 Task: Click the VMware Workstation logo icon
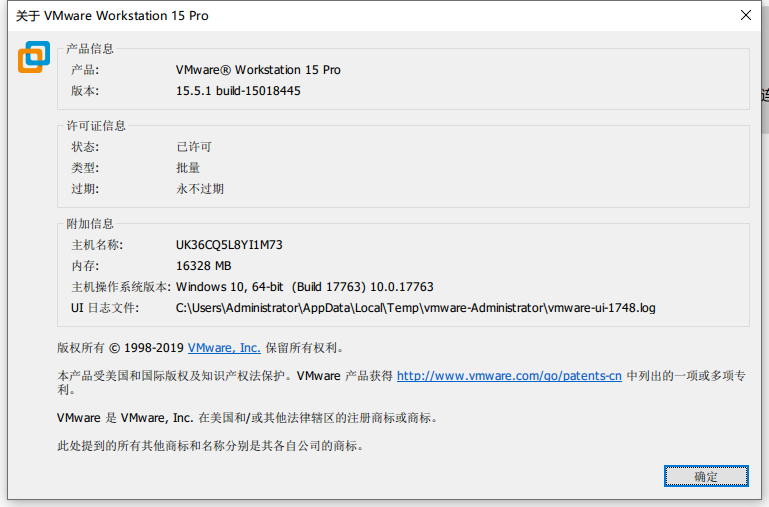pos(34,57)
